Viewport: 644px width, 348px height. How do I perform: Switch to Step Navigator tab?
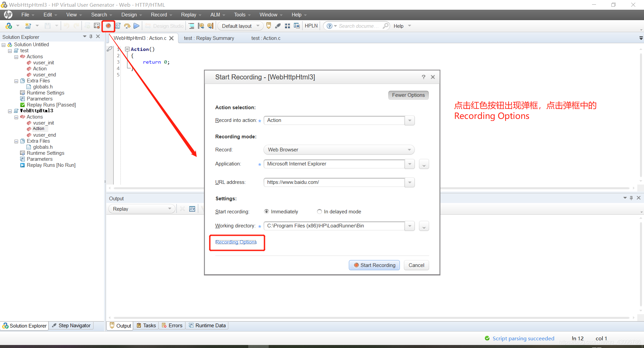[71, 326]
